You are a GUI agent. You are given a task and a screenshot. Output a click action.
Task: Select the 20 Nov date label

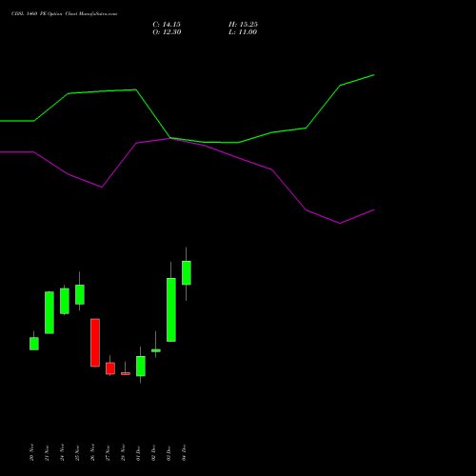click(31, 452)
